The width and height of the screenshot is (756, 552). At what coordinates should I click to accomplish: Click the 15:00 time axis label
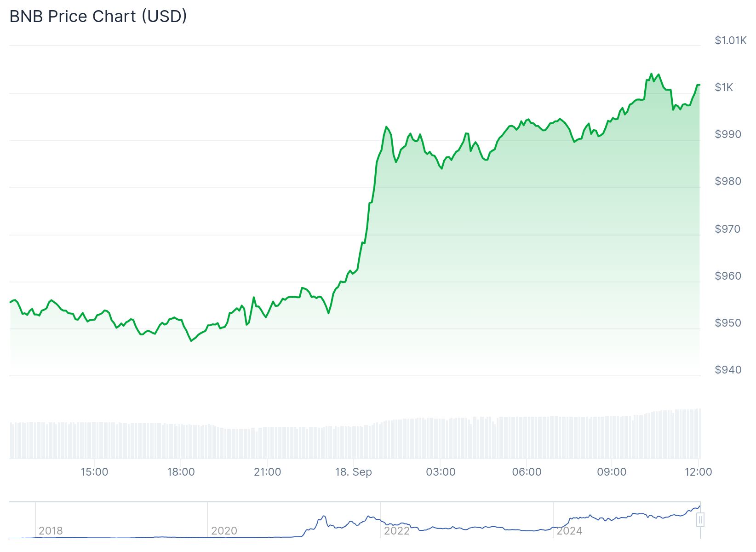94,472
